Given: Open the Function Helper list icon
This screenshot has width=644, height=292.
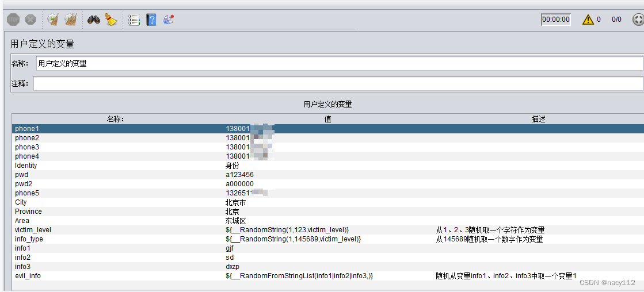Looking at the screenshot, I should coord(134,20).
